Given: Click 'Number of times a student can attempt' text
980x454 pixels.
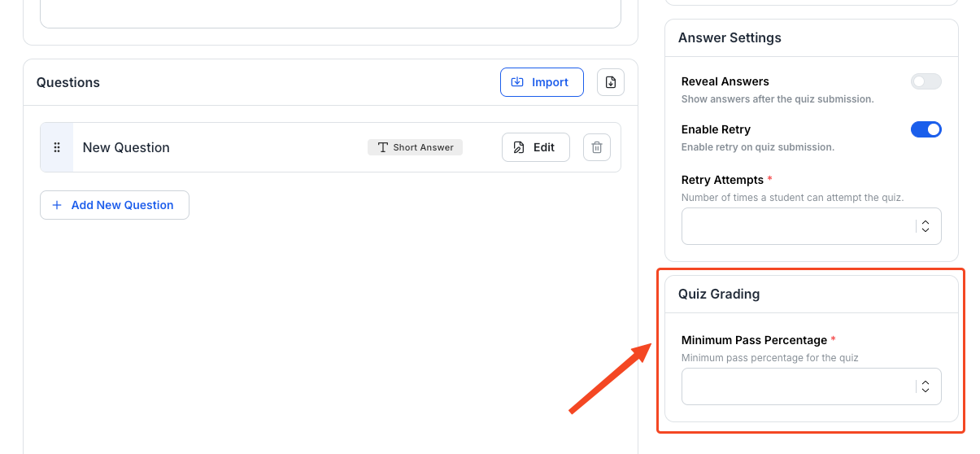Looking at the screenshot, I should [x=792, y=198].
